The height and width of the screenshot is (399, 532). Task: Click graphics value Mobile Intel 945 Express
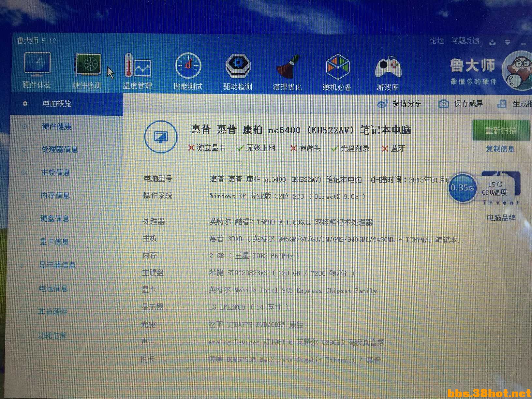pos(293,290)
